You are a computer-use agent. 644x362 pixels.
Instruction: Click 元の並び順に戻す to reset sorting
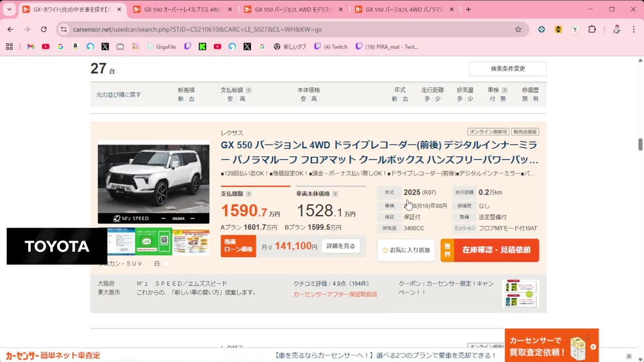tap(119, 95)
